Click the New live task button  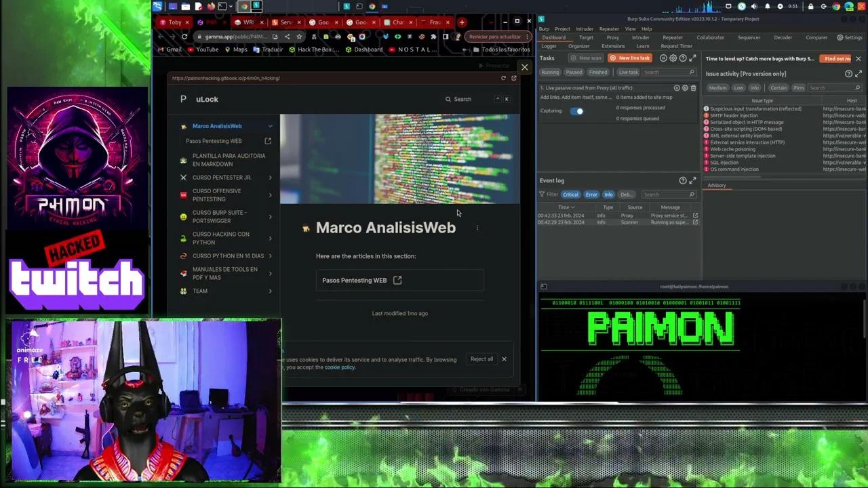[631, 58]
